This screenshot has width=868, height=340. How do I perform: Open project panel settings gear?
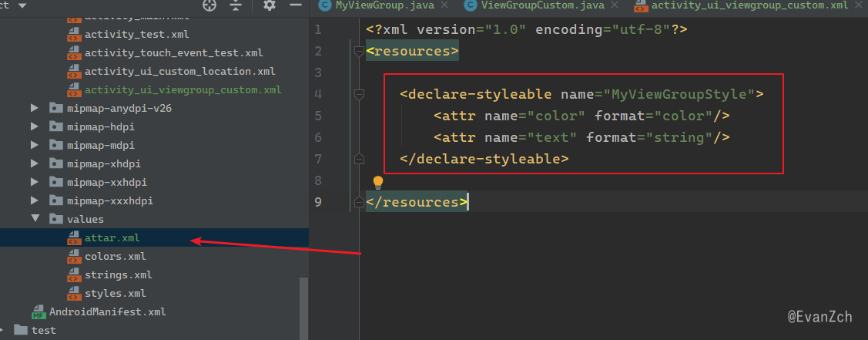tap(270, 5)
